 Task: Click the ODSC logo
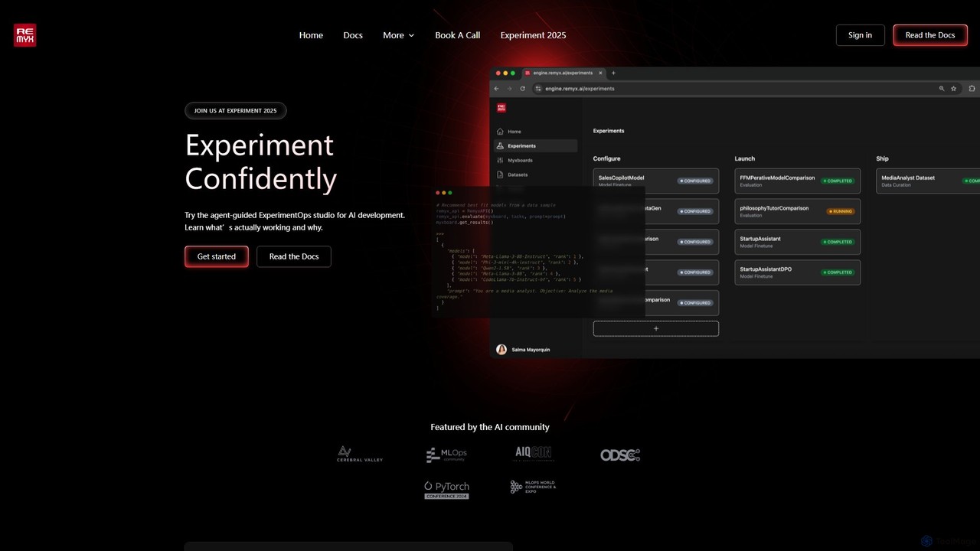tap(620, 455)
